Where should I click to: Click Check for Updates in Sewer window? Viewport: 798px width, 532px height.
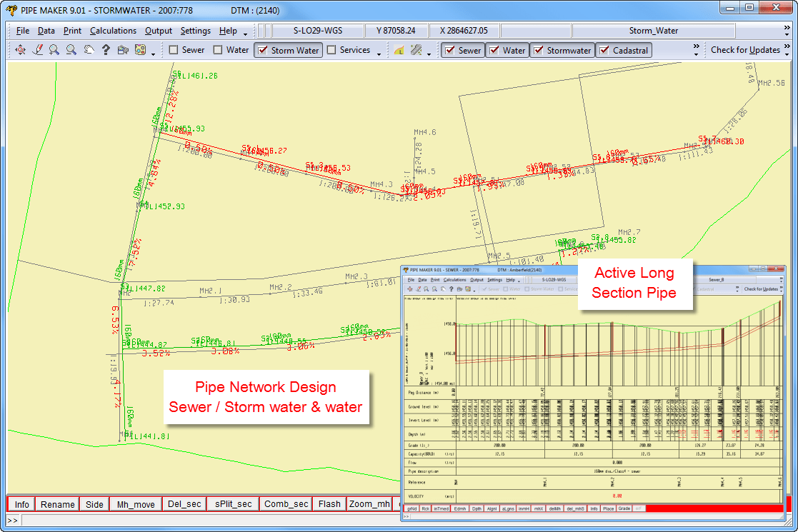(761, 289)
